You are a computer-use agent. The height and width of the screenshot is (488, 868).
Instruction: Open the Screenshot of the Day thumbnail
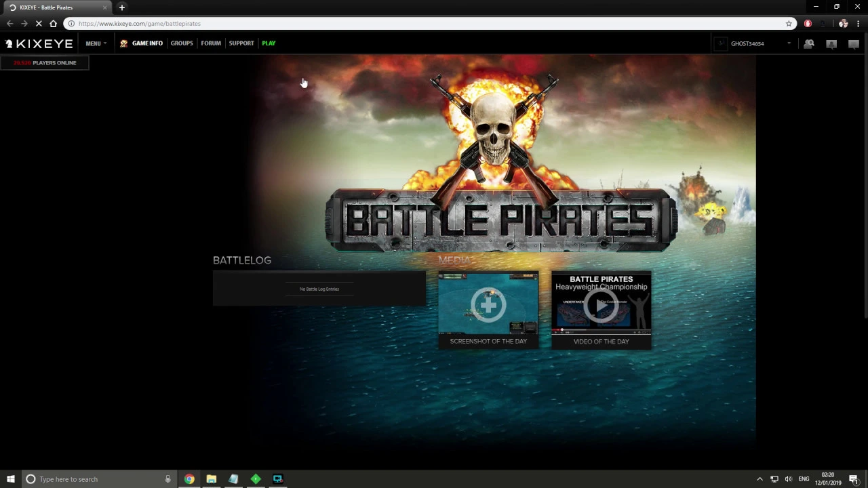[488, 304]
